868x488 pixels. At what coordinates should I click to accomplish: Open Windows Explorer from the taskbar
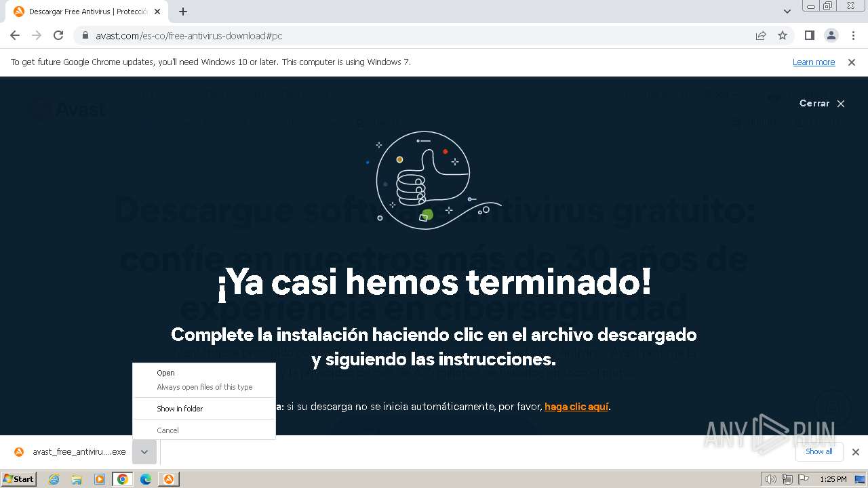[x=77, y=479]
